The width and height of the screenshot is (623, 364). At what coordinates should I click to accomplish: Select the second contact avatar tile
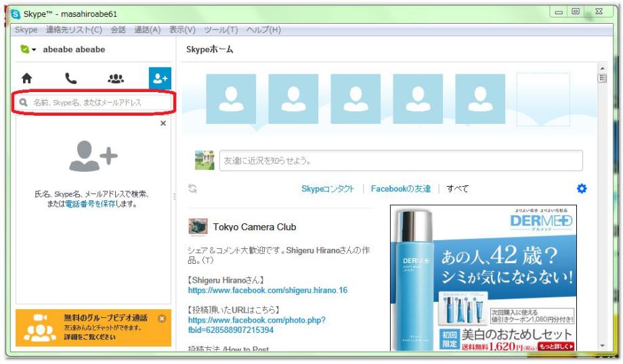[x=293, y=99]
